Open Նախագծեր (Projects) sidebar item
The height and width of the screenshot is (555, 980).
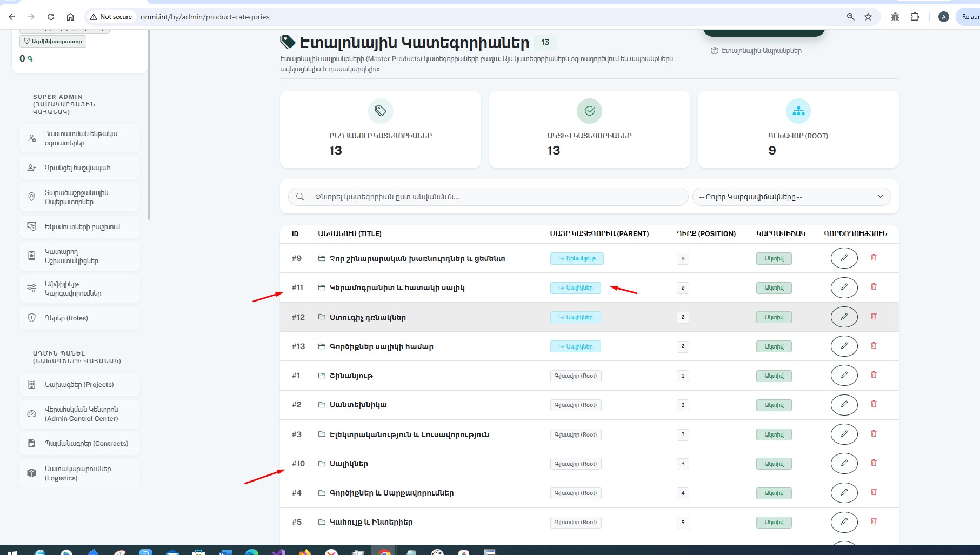[x=79, y=384]
